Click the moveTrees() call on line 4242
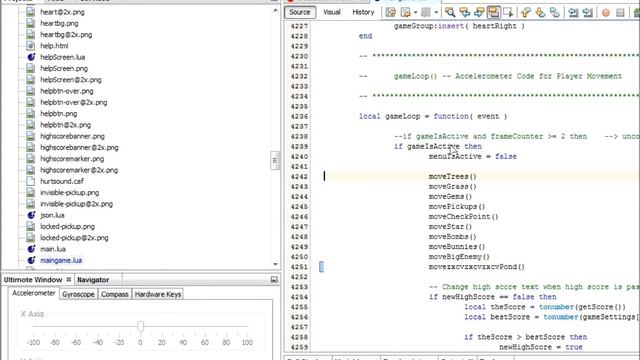Screen dimensions: 640x360 [x=452, y=177]
